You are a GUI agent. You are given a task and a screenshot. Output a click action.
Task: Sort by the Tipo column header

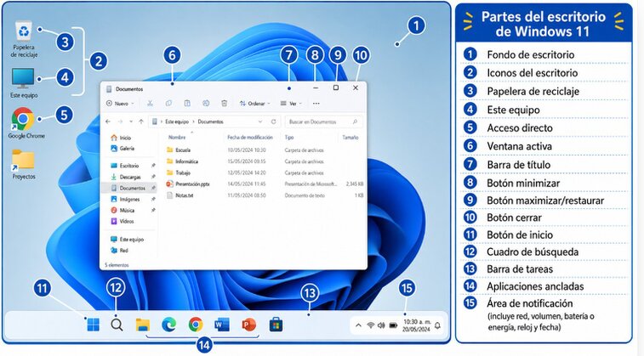(x=289, y=138)
